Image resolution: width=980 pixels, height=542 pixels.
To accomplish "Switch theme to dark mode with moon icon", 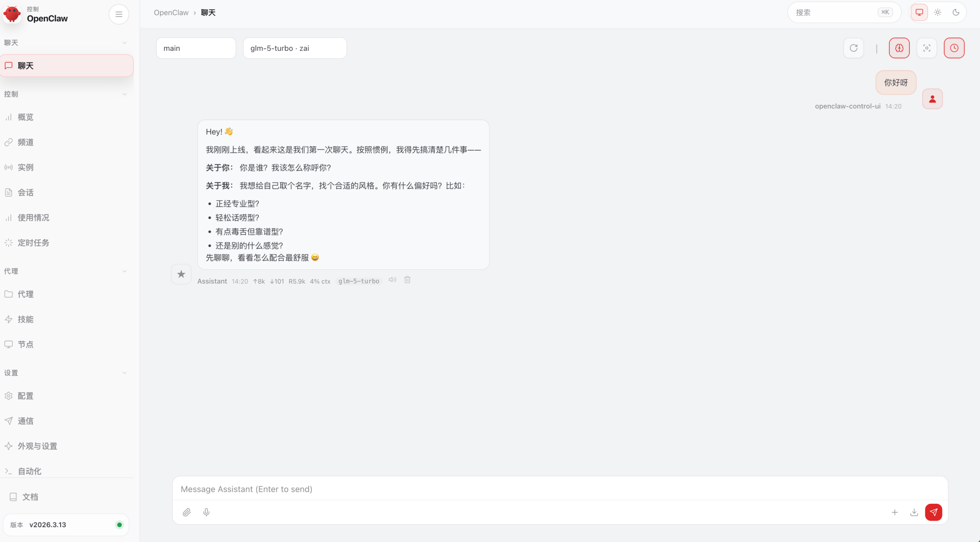I will 956,12.
